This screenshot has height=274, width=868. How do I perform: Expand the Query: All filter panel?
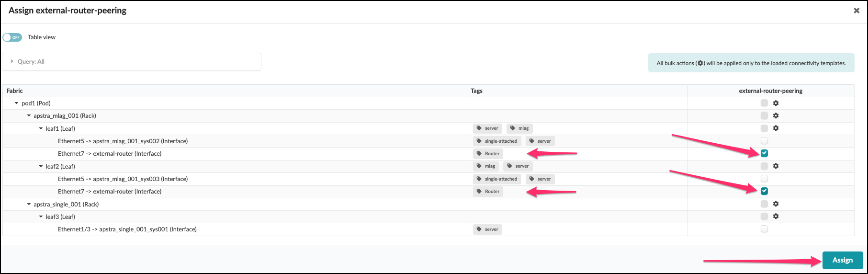[x=12, y=61]
